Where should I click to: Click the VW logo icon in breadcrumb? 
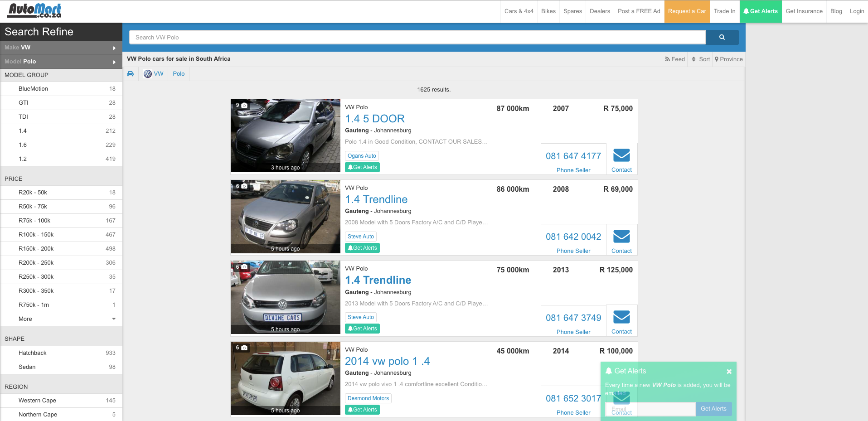(x=148, y=74)
